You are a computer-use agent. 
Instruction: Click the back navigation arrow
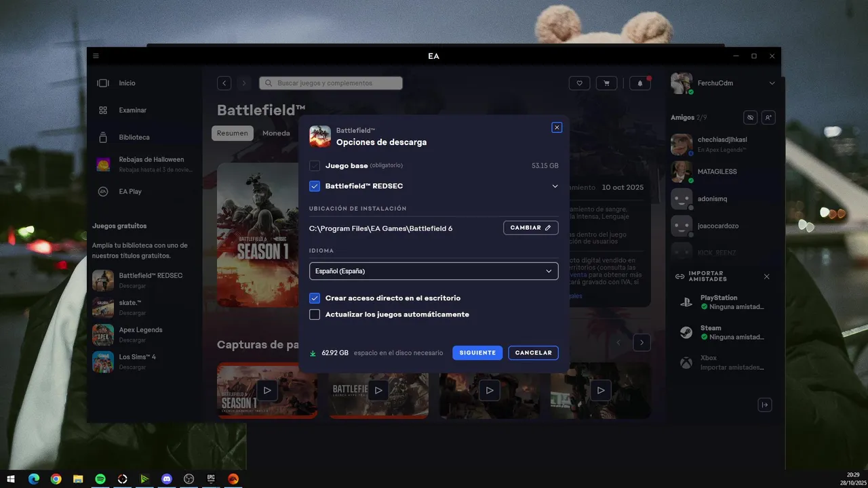click(224, 83)
